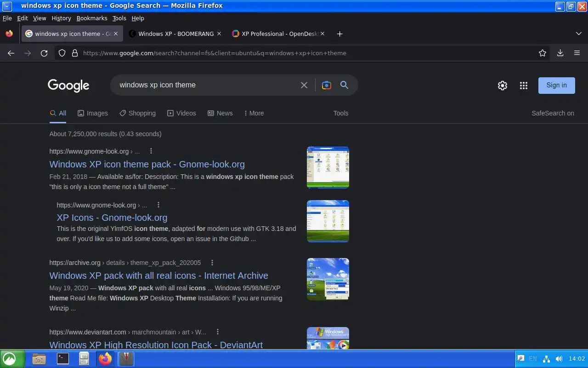Open Windows XP High Resolution Icon Pack link
This screenshot has height=368, width=588.
click(x=156, y=345)
